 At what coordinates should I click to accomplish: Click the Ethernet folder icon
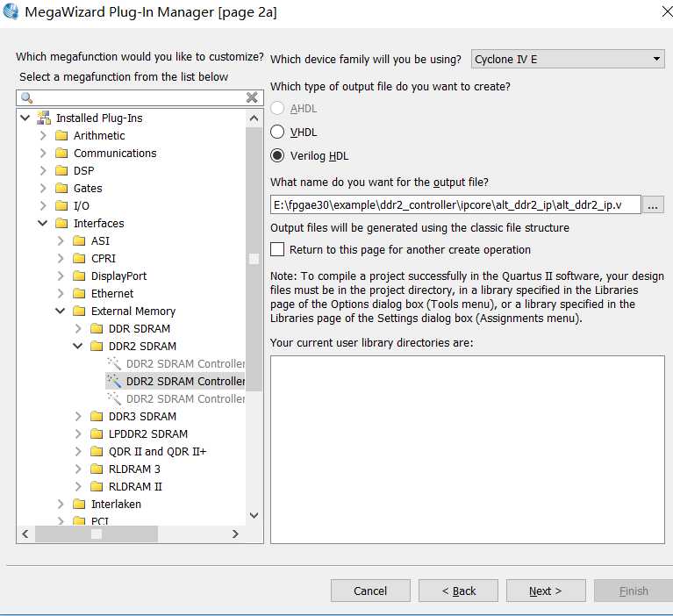coord(79,294)
